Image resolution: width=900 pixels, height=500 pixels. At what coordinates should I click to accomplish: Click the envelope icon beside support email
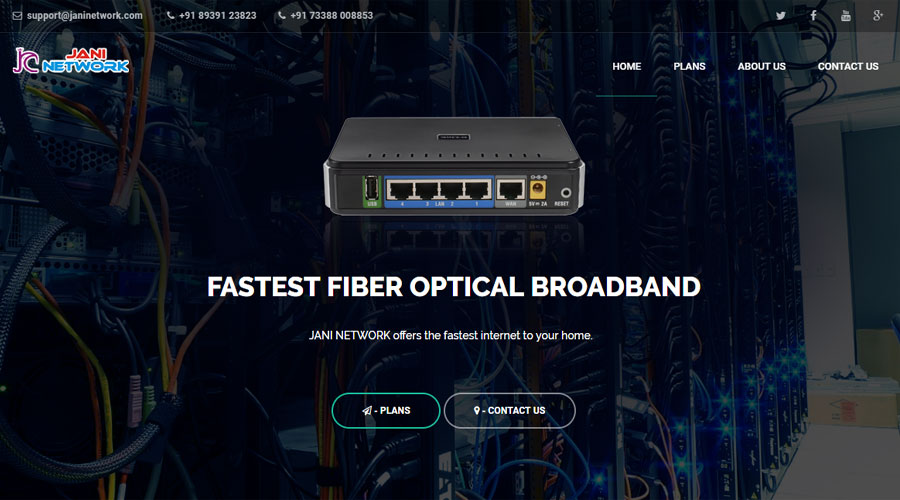(x=17, y=15)
